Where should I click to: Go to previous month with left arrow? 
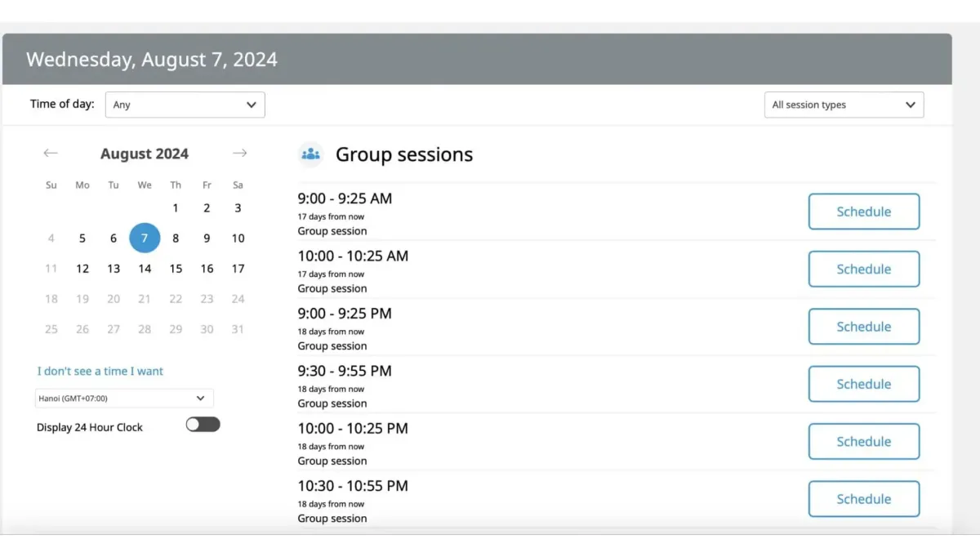tap(51, 154)
